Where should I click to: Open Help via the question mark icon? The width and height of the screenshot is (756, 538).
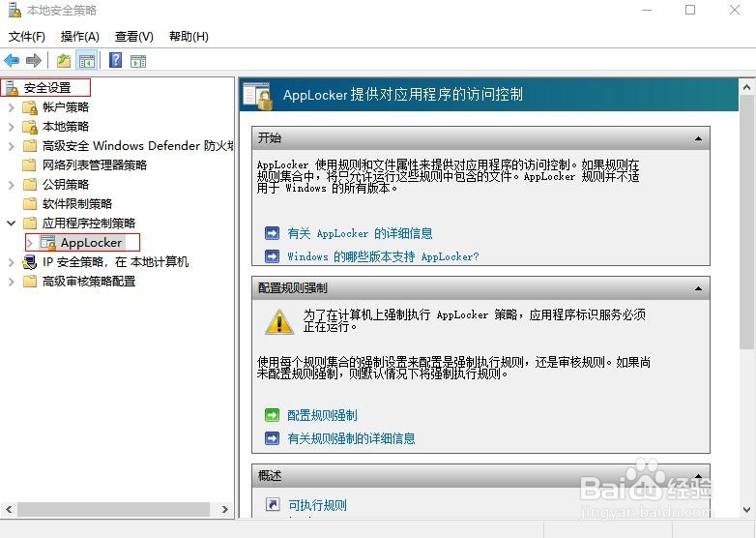(x=116, y=60)
